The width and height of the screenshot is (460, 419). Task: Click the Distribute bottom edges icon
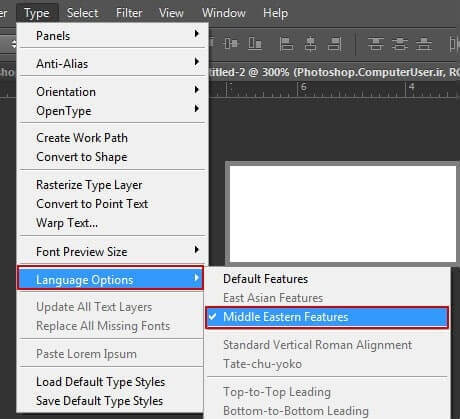pos(424,44)
